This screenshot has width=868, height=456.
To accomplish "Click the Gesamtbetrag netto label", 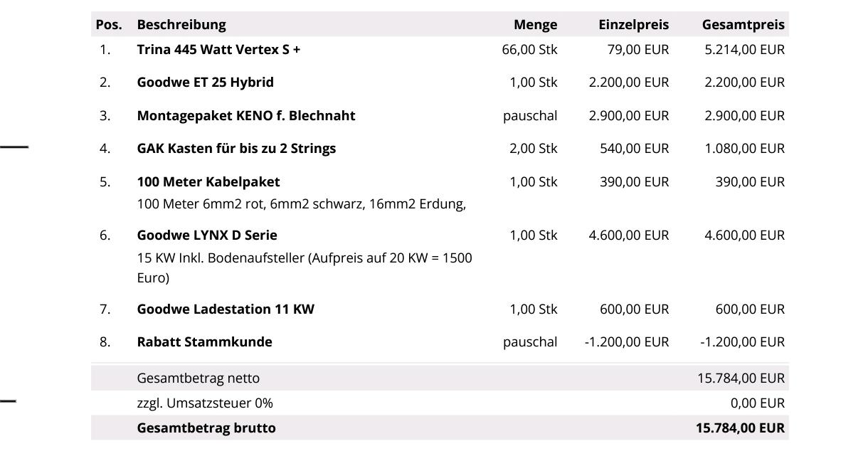I will click(198, 378).
